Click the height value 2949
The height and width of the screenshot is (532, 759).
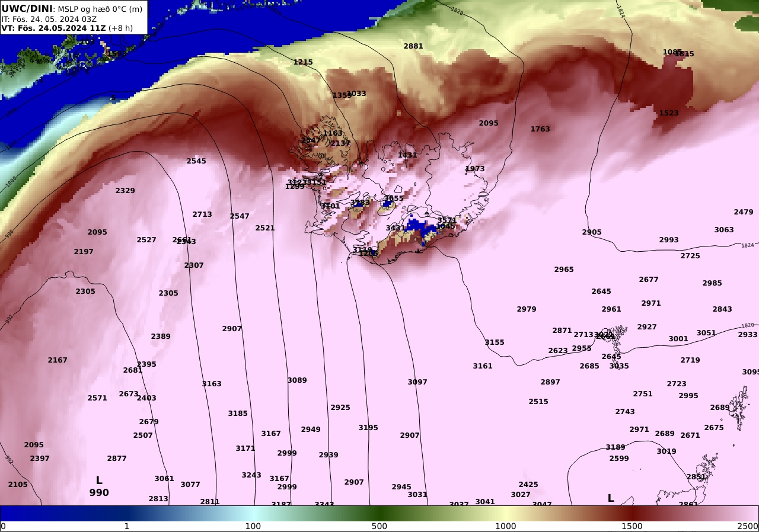click(x=311, y=430)
